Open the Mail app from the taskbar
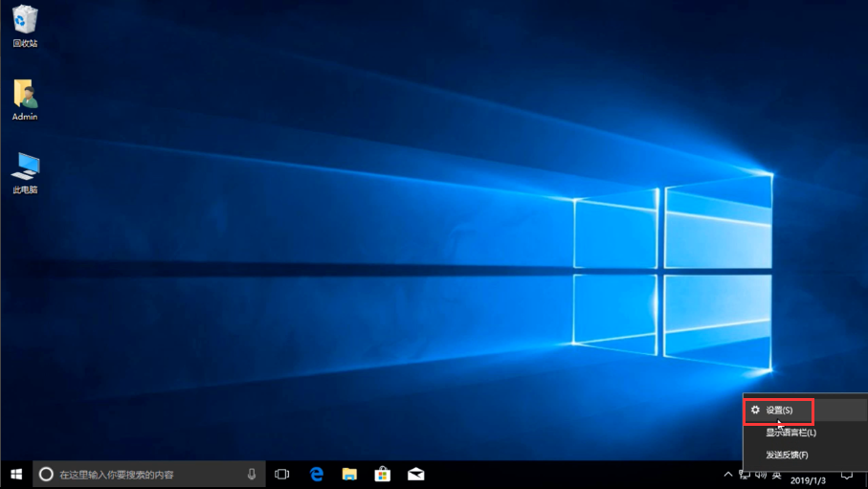This screenshot has height=489, width=868. (x=416, y=475)
